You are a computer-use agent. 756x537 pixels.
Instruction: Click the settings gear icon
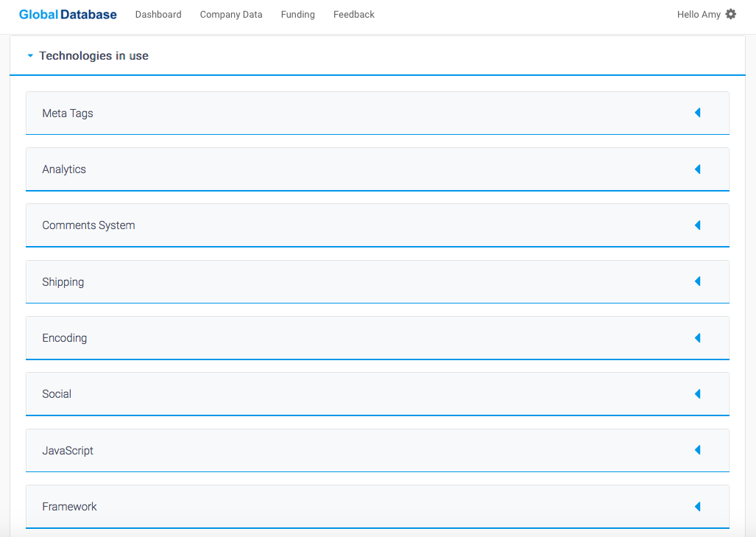(x=731, y=15)
